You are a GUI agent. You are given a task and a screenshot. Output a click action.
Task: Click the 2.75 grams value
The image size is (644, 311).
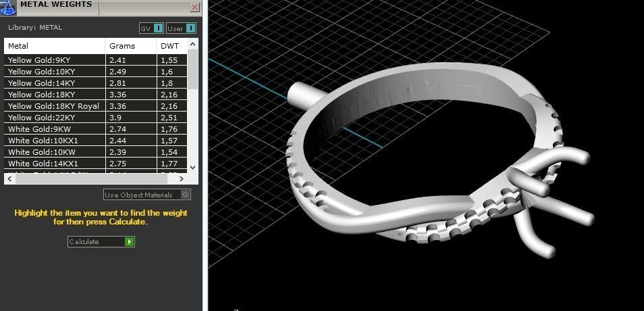click(x=117, y=164)
